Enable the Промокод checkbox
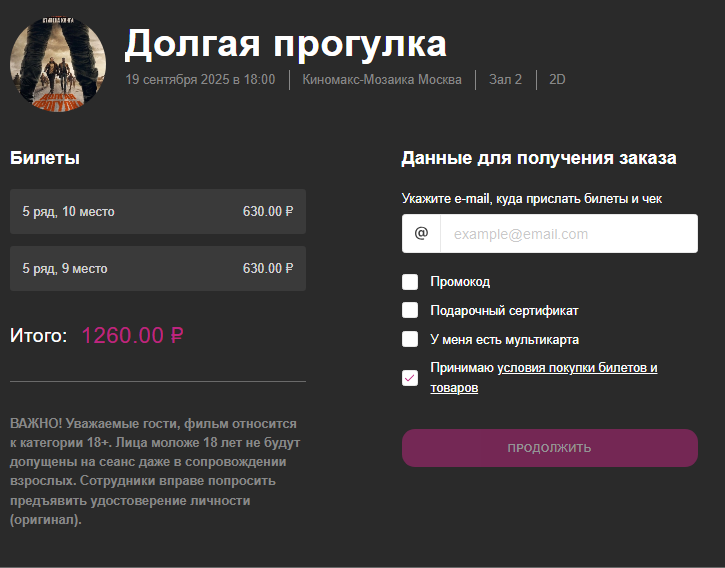The image size is (725, 568). 410,282
